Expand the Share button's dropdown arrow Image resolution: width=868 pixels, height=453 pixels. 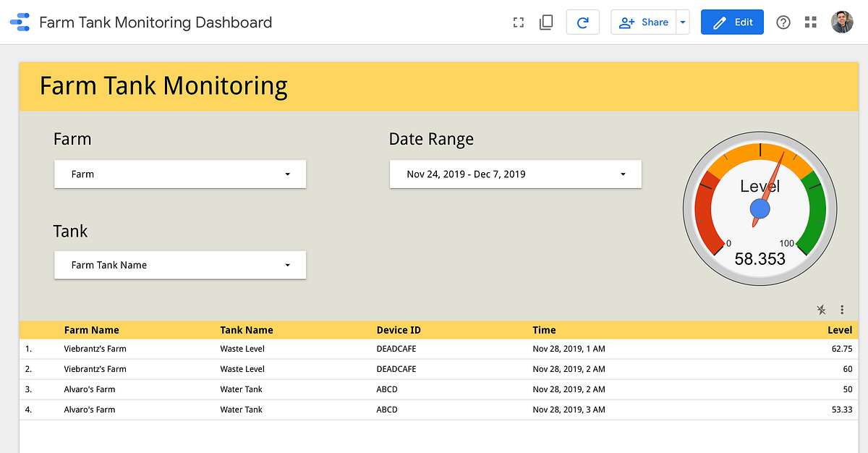(x=682, y=22)
